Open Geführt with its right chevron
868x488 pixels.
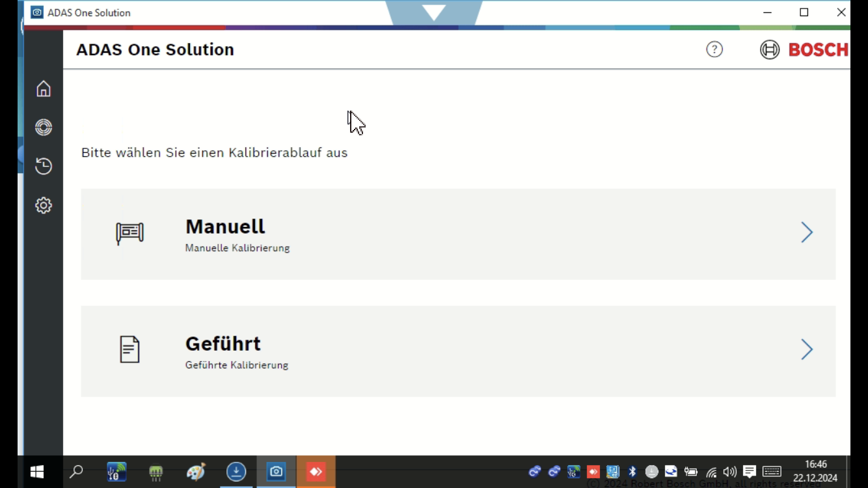807,349
